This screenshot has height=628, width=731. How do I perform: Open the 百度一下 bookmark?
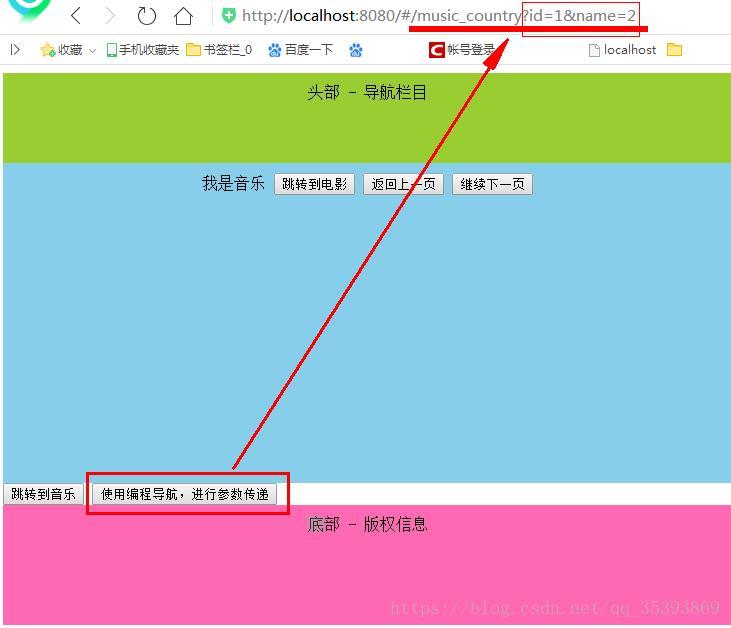click(301, 49)
